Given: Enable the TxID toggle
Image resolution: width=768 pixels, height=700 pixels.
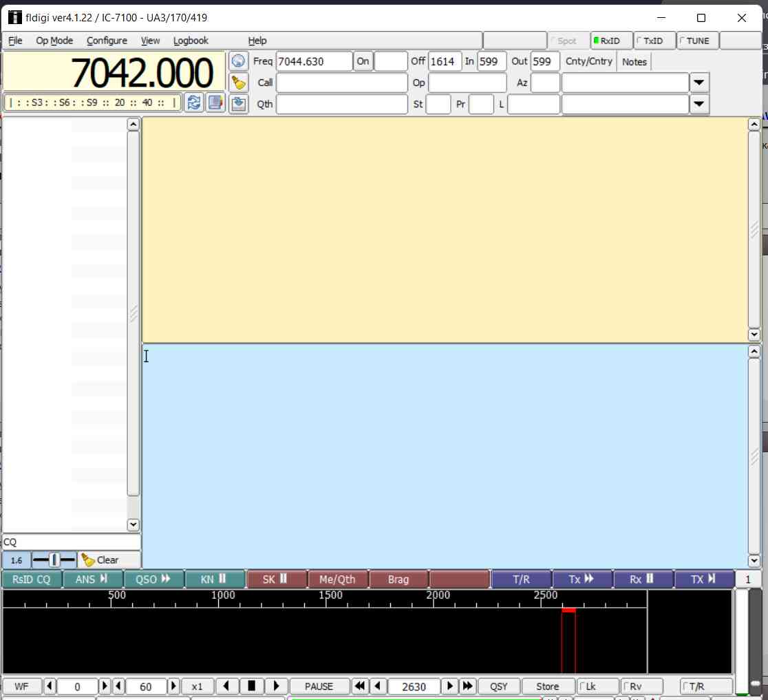Looking at the screenshot, I should pyautogui.click(x=653, y=41).
